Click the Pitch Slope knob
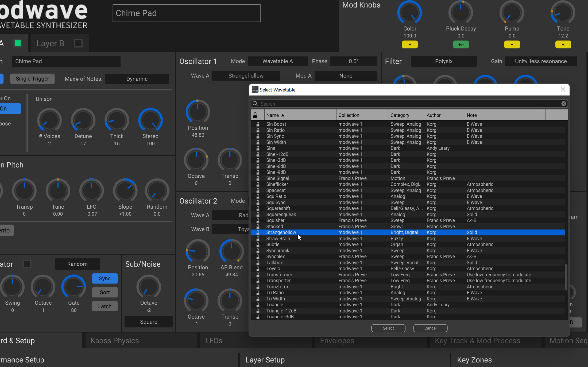This screenshot has height=367, width=588. point(125,191)
